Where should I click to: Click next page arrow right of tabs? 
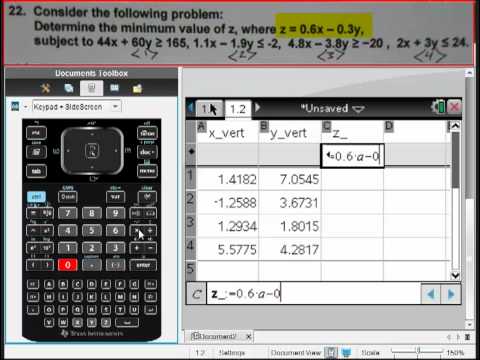point(257,108)
